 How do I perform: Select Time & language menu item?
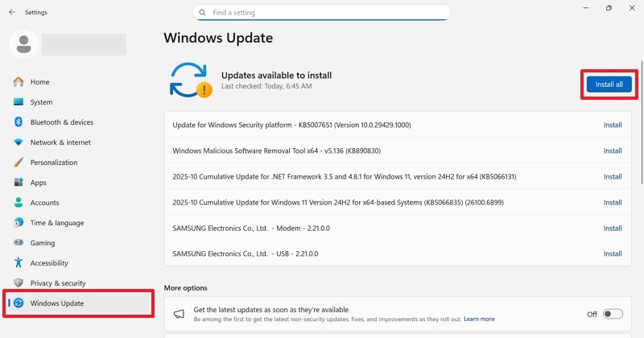tap(56, 223)
